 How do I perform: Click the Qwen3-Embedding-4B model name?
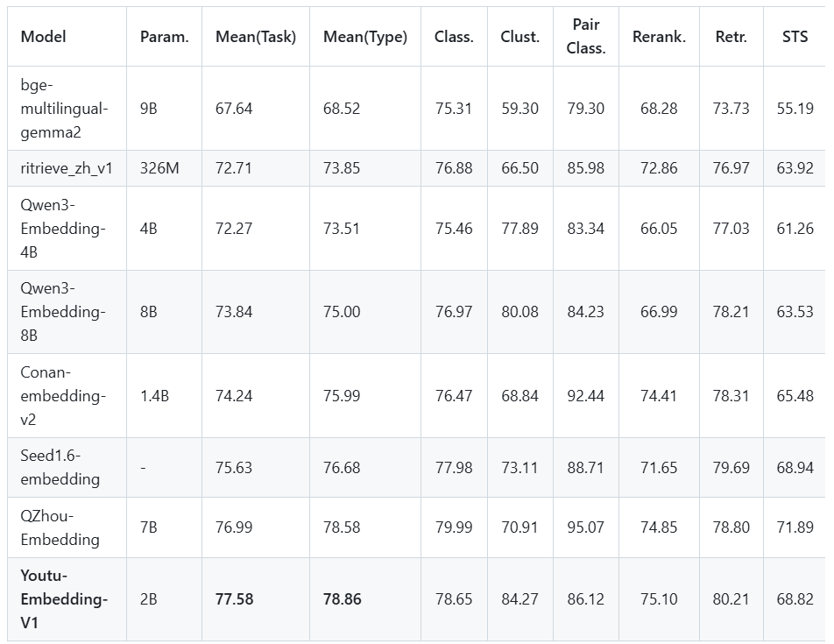63,229
